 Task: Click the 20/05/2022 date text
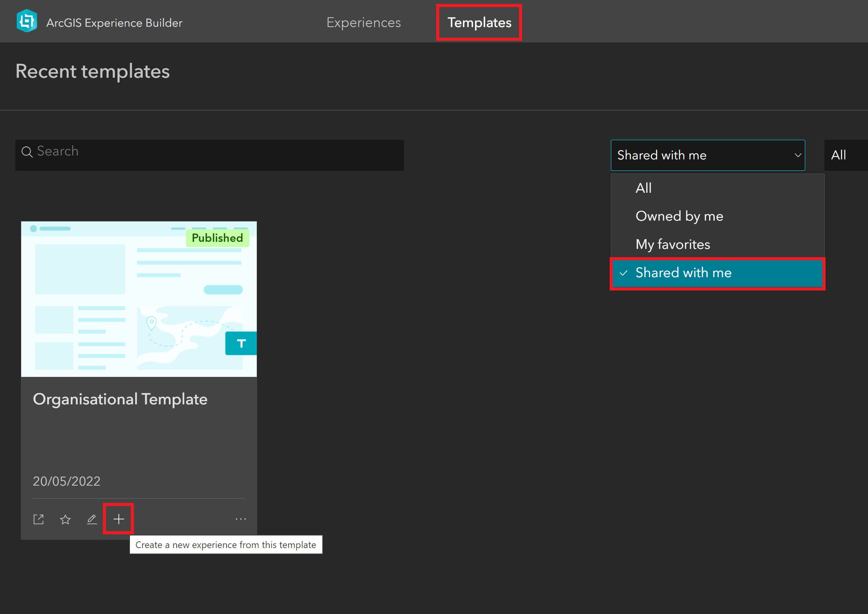67,481
